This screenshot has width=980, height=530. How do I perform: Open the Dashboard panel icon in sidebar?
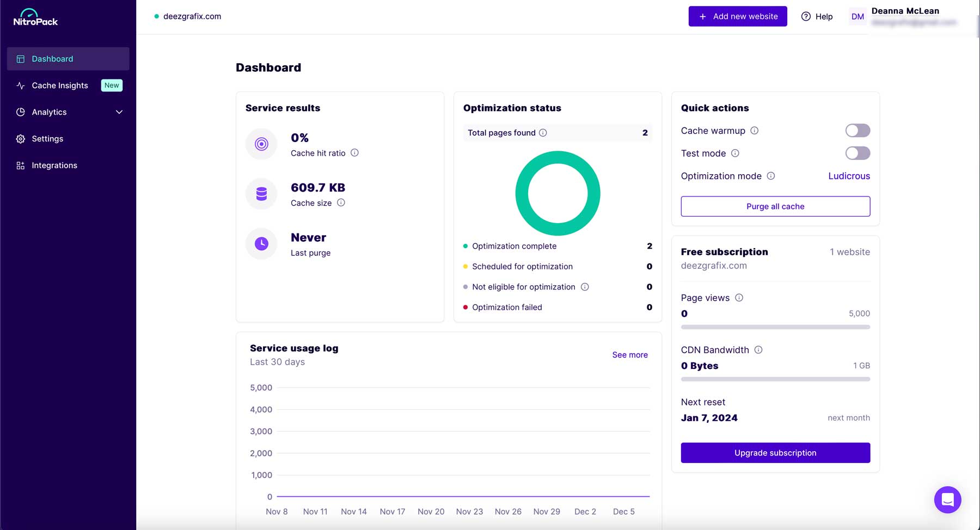pyautogui.click(x=20, y=58)
